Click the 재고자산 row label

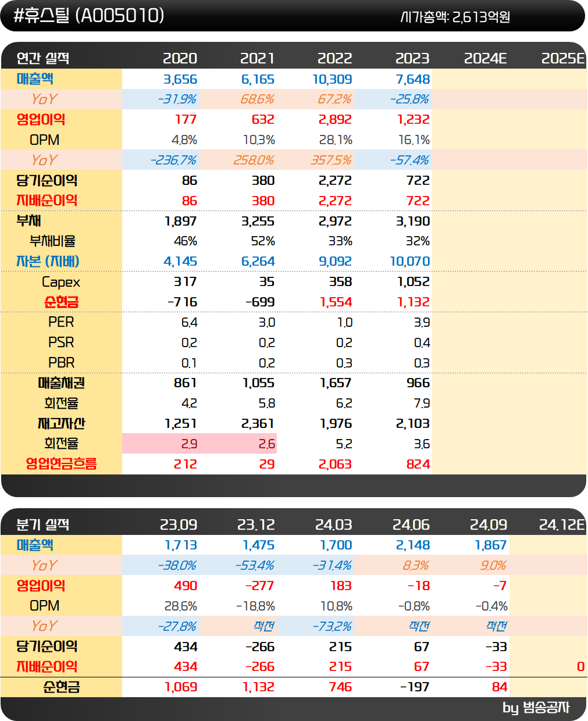(61, 423)
